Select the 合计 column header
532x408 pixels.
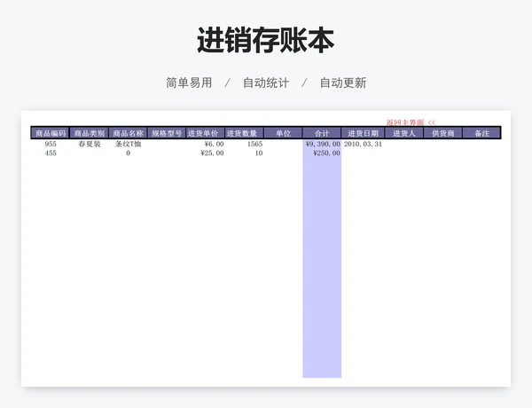pyautogui.click(x=322, y=133)
